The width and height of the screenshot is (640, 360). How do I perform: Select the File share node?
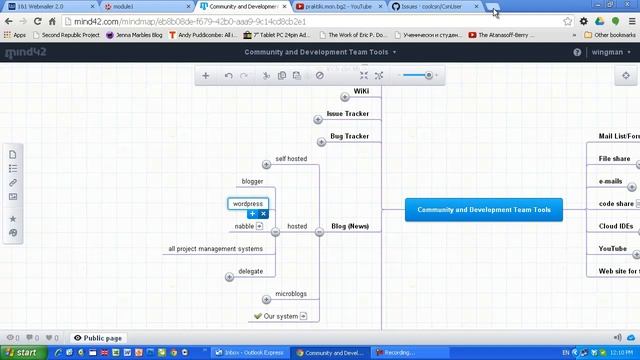tap(614, 159)
